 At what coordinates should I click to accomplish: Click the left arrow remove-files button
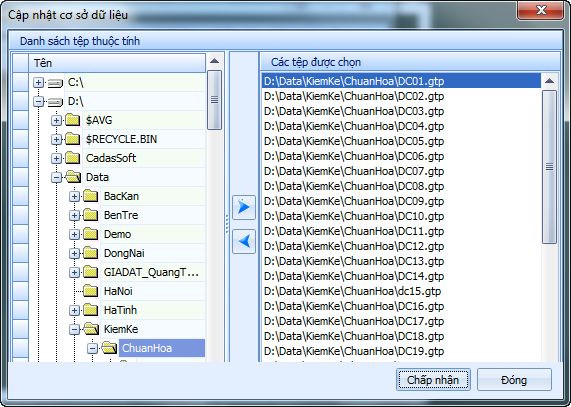(x=244, y=241)
